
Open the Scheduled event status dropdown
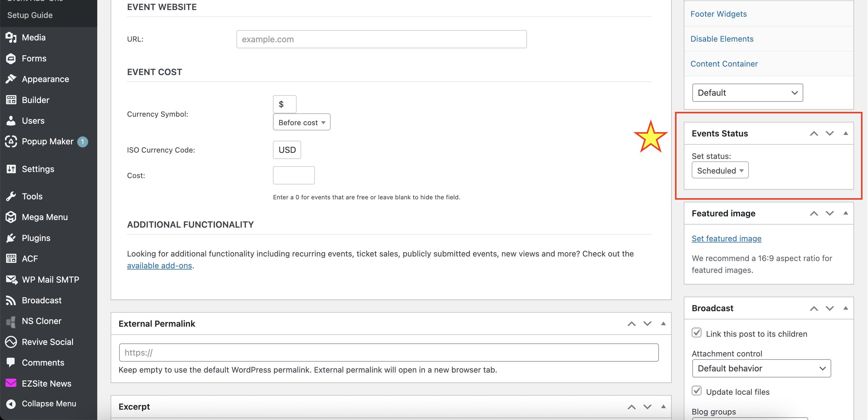(x=720, y=170)
